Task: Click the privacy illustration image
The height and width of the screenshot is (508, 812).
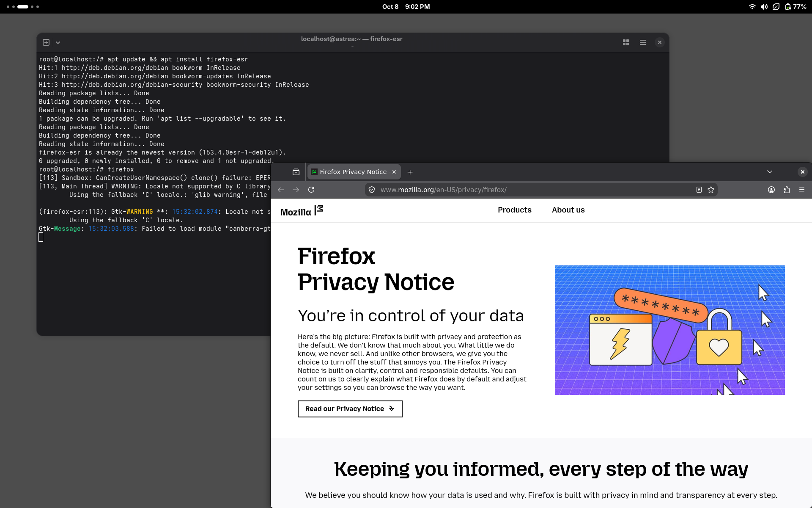Action: [670, 330]
